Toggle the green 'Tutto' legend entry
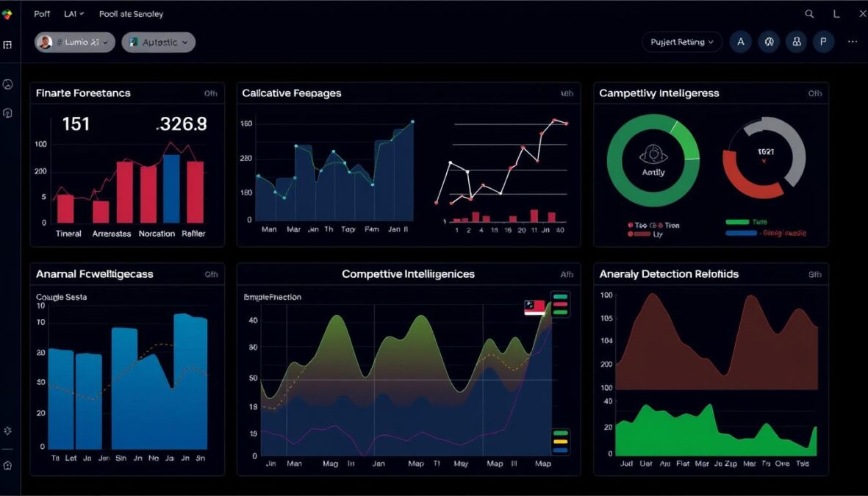Viewport: 868px width, 496px height. 742,221
